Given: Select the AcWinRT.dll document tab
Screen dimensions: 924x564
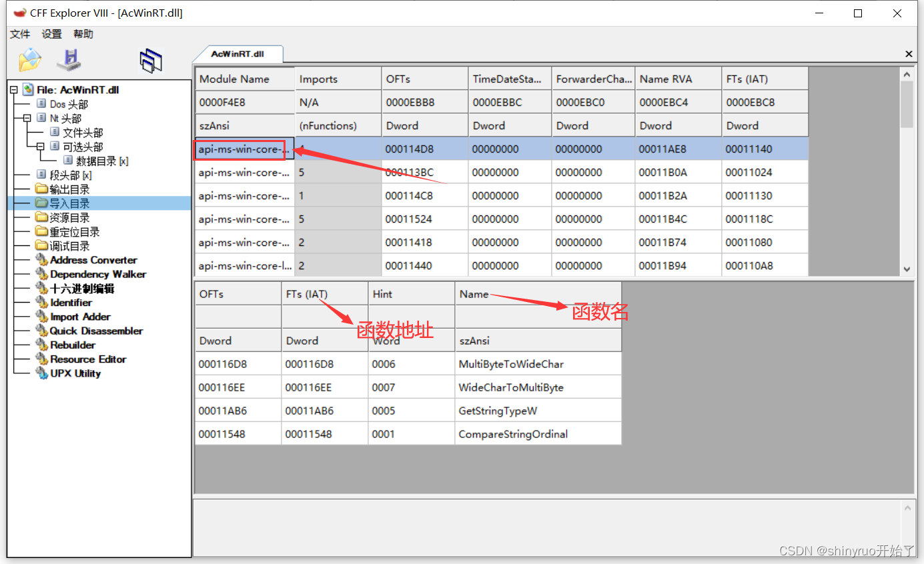Looking at the screenshot, I should pos(238,54).
